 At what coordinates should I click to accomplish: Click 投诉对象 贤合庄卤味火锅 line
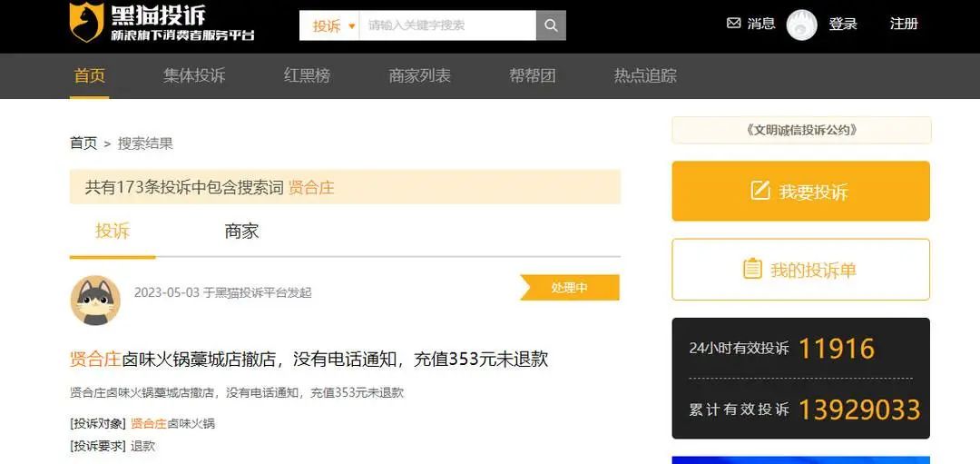pos(142,423)
